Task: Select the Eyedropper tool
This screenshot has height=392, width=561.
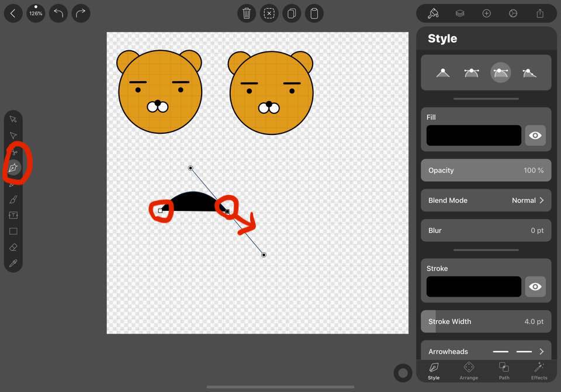Action: click(x=13, y=263)
